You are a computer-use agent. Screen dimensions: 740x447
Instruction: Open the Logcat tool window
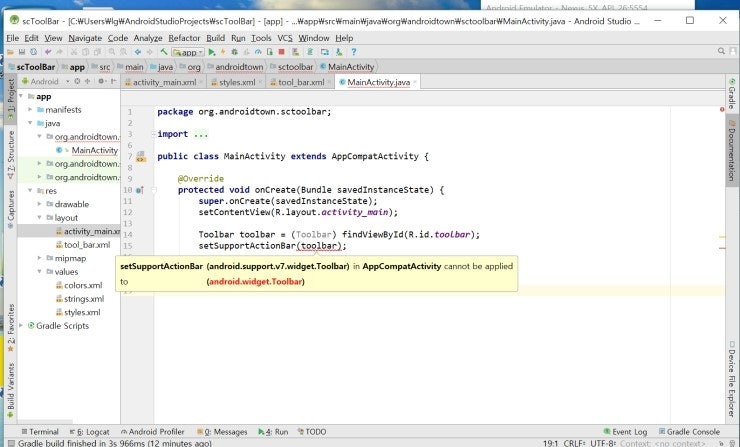pos(90,432)
